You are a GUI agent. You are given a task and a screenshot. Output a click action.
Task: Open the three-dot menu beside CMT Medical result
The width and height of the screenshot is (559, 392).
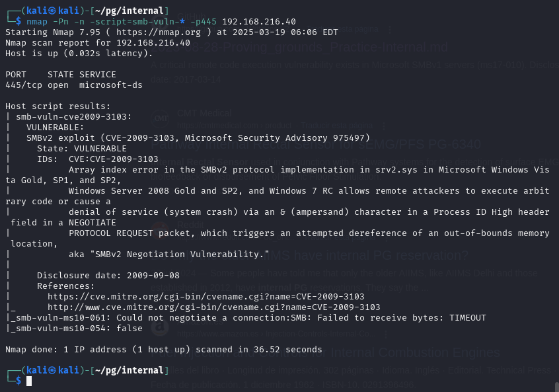384,126
